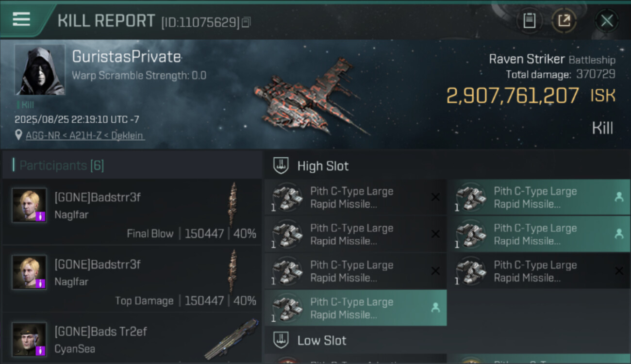Screen dimensions: 631x364
Task: Collapse the High Slot section header
Action: click(x=323, y=166)
